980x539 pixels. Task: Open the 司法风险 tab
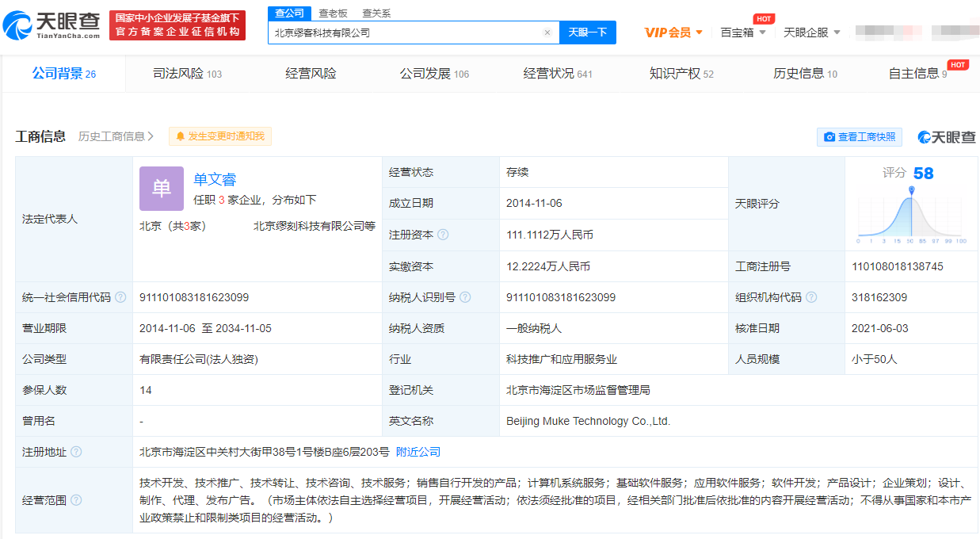point(187,74)
